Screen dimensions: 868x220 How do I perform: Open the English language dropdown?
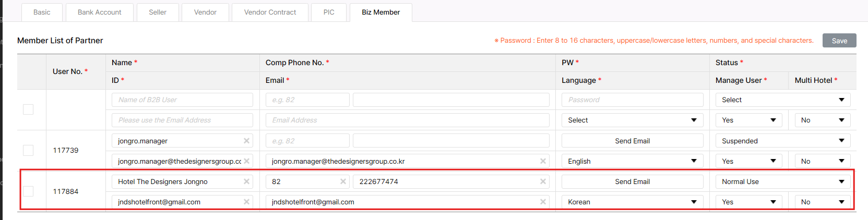pos(632,161)
